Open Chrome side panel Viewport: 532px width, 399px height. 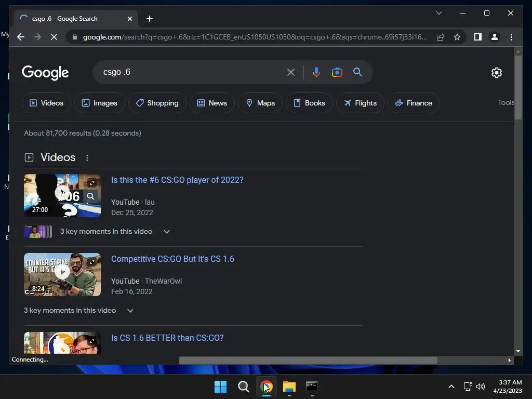coord(478,37)
